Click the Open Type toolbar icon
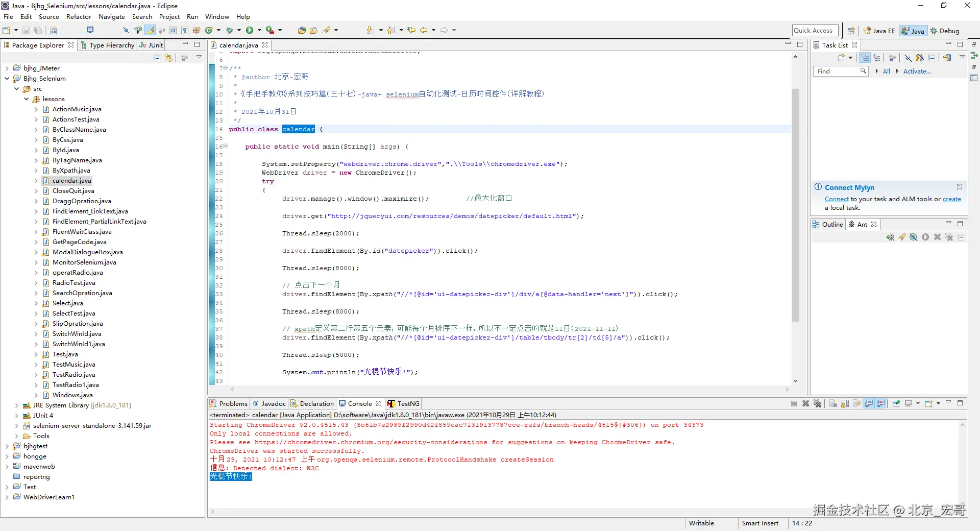980x531 pixels. coord(302,31)
